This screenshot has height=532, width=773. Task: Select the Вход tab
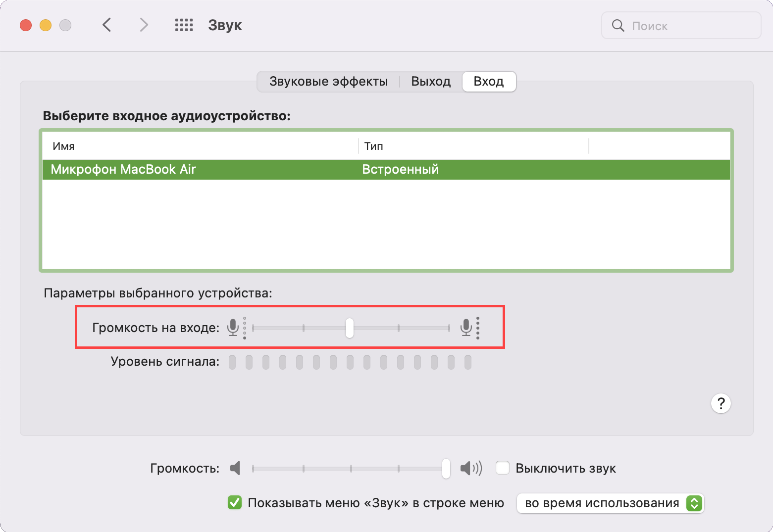(489, 81)
